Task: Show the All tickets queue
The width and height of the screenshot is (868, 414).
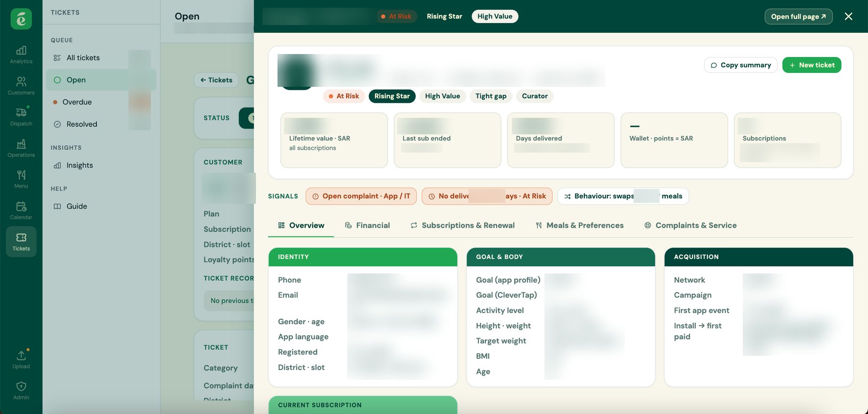Action: click(x=101, y=58)
